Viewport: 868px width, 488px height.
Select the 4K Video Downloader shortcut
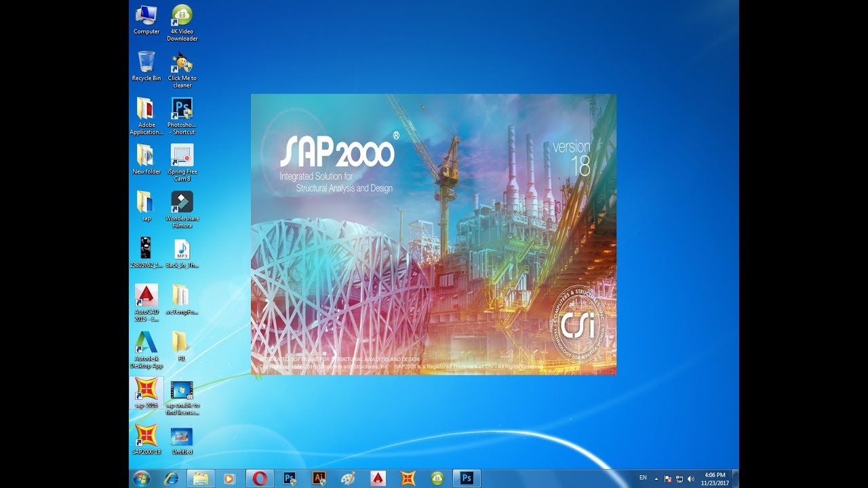coord(182,22)
